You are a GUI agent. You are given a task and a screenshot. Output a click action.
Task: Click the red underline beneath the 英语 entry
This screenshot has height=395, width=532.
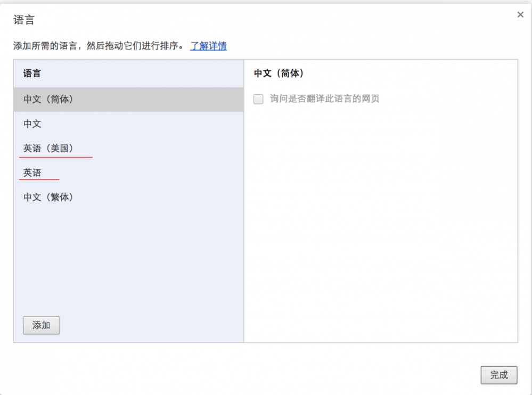tap(39, 180)
